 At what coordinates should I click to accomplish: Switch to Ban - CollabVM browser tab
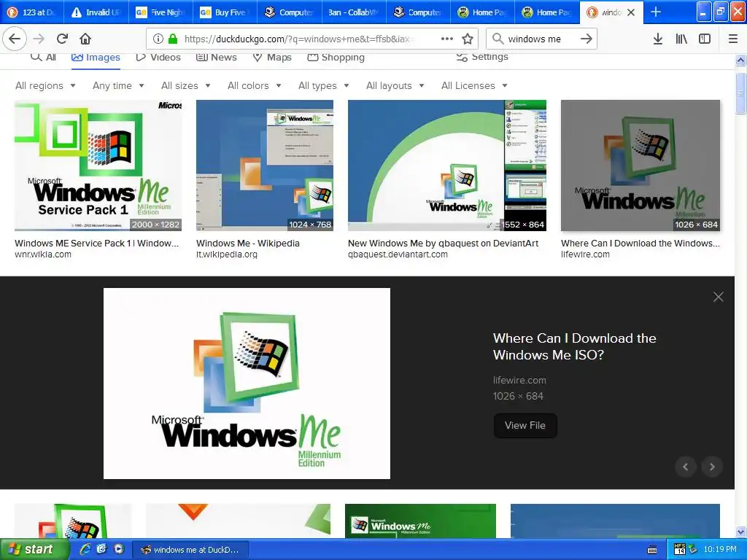pos(354,12)
